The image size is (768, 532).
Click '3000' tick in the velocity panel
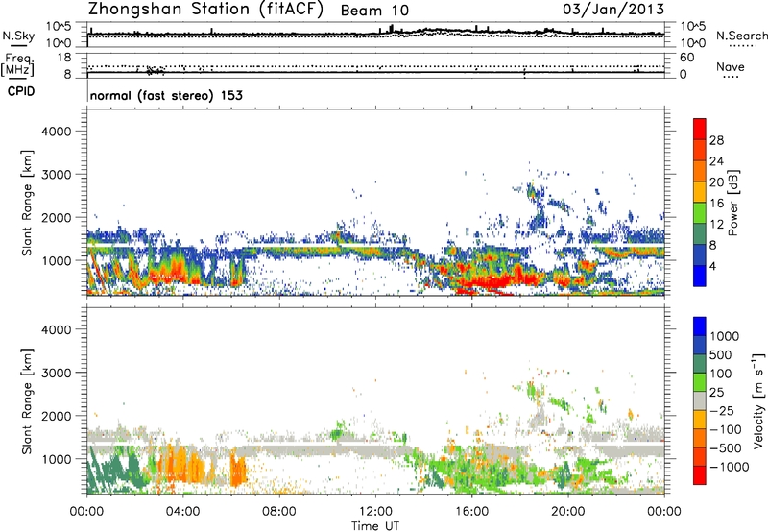(57, 373)
